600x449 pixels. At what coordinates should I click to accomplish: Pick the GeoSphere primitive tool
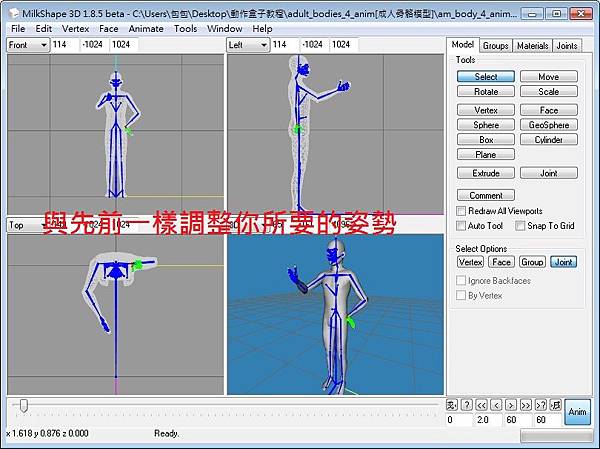549,125
